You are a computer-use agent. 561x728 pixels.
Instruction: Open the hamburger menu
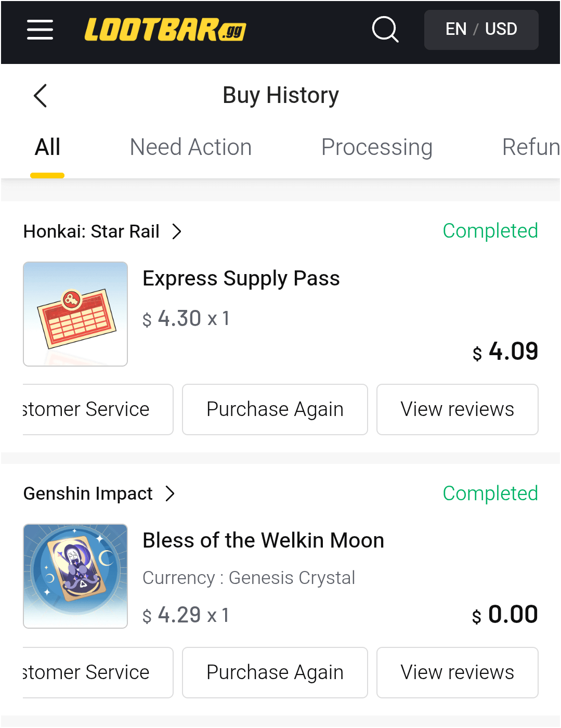[40, 30]
